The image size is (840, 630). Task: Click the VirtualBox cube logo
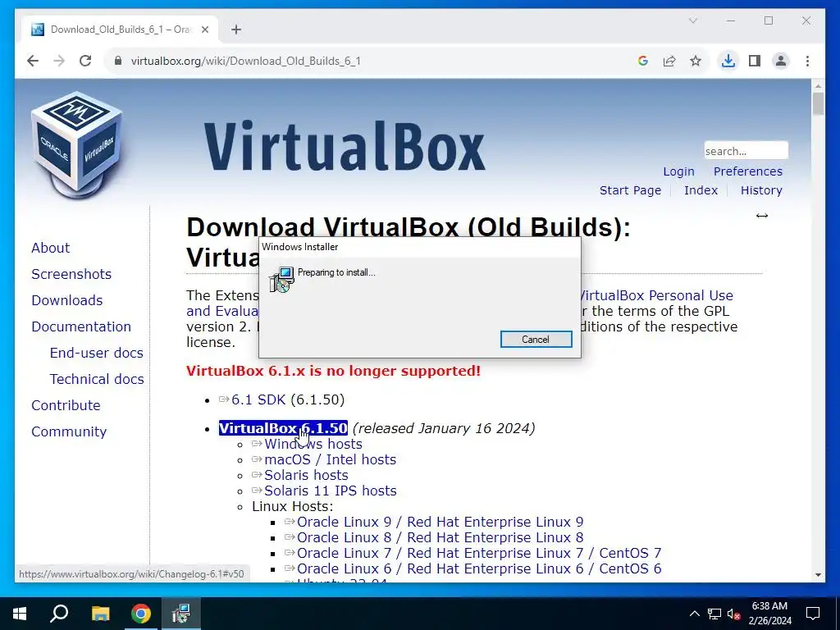tap(76, 145)
